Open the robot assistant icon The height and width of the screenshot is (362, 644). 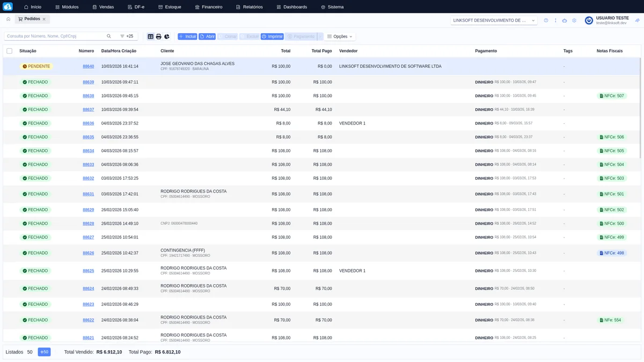point(565,20)
